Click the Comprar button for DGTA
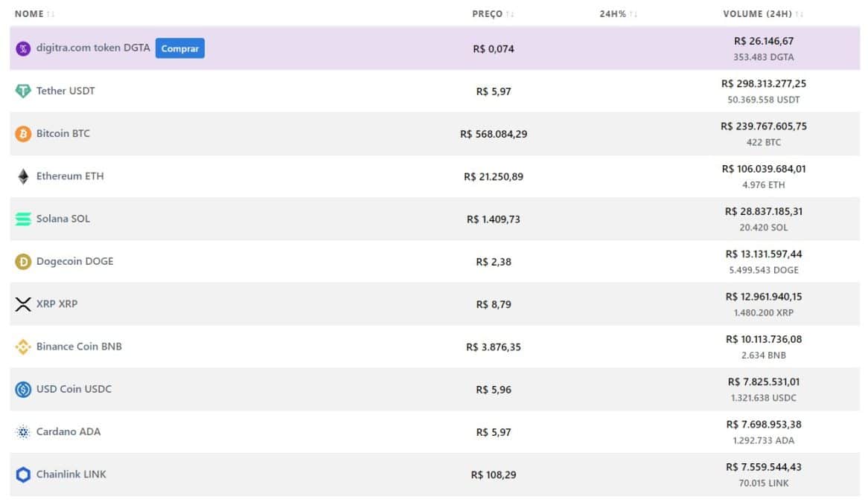This screenshot has height=502, width=868. click(x=180, y=48)
